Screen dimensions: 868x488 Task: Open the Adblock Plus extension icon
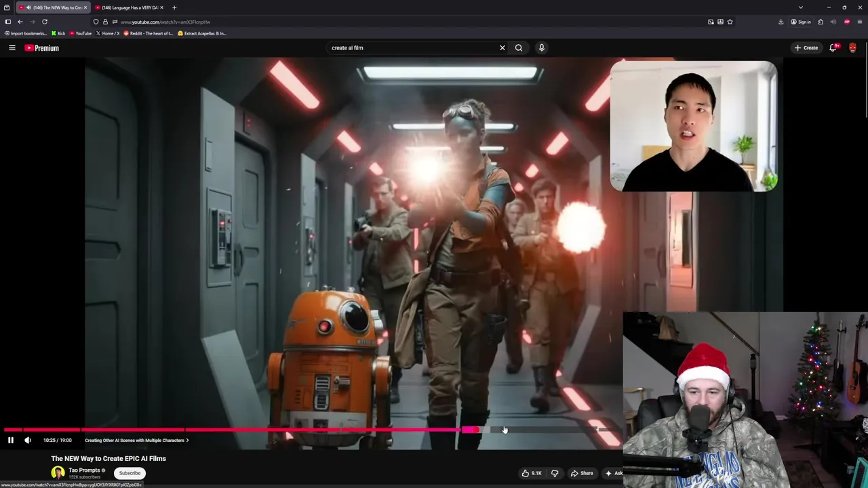847,22
